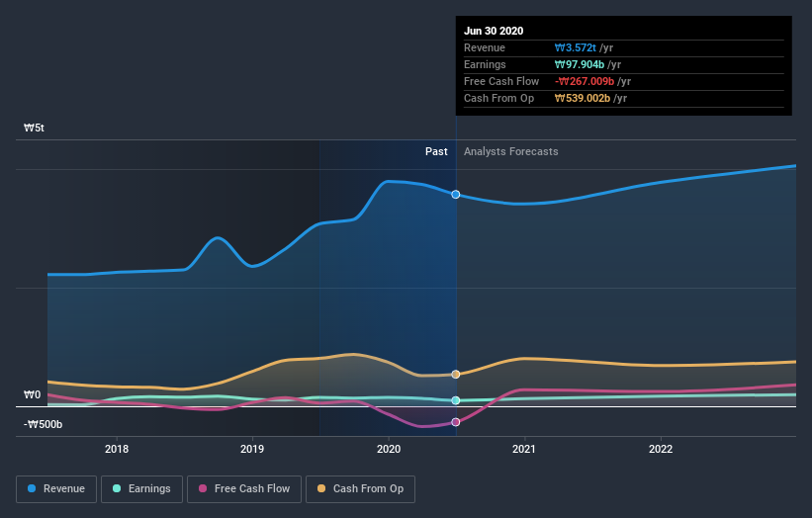Viewport: 812px width, 518px height.
Task: Click the Analysts Forecasts label
Action: 510,151
